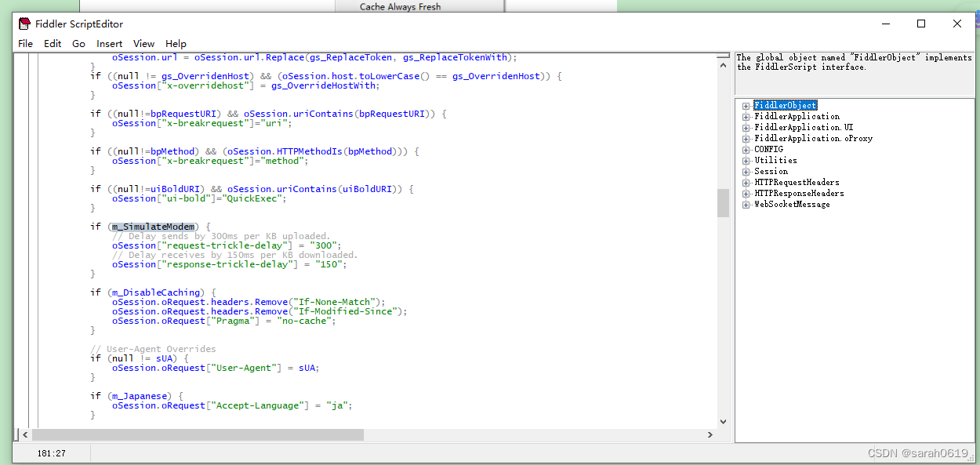Click m_Japanese in the code

139,396
